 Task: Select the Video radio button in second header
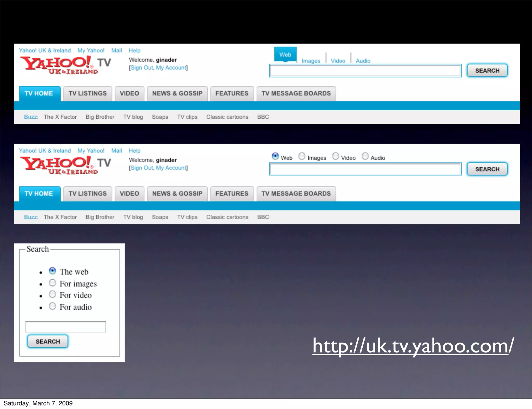coord(335,156)
